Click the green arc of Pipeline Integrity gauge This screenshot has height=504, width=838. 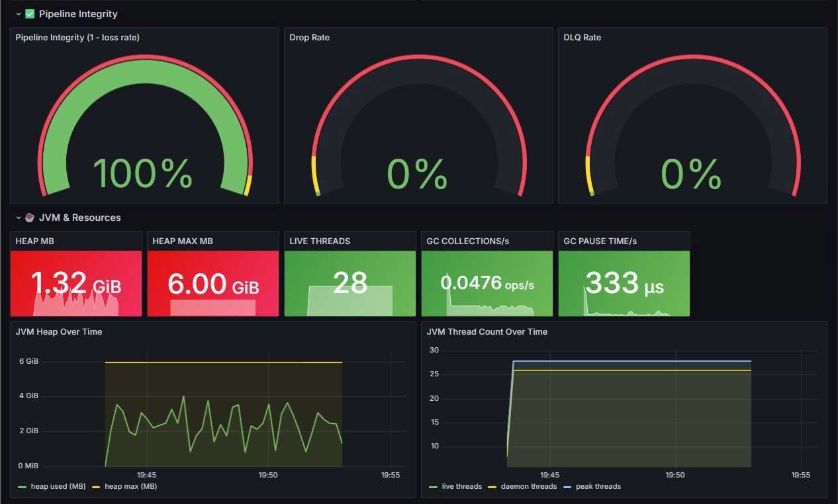[144, 73]
